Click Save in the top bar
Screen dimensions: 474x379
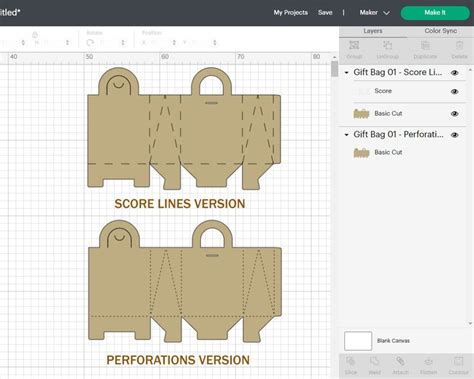coord(325,13)
